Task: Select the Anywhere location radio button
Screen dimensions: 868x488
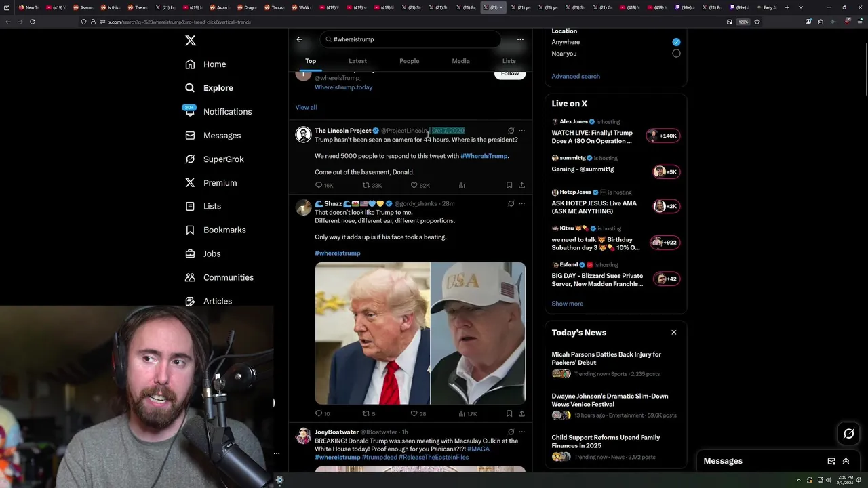Action: click(676, 42)
